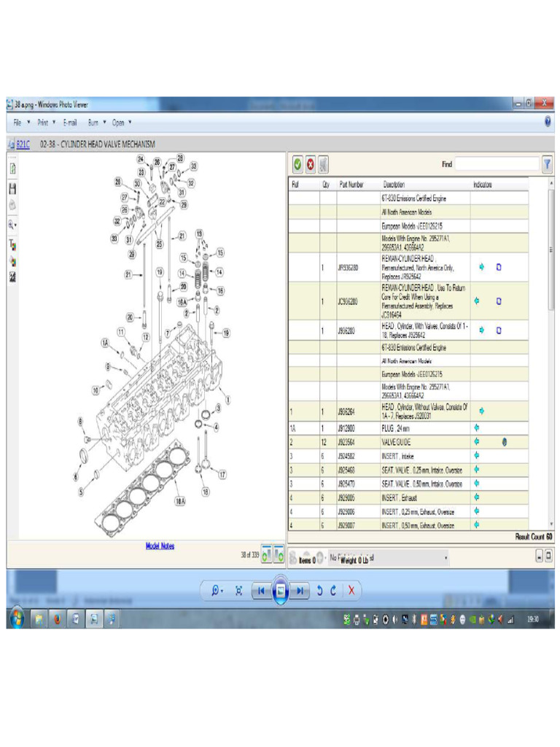Click the E-mail menu item
Image resolution: width=560 pixels, height=747 pixels.
pos(70,123)
